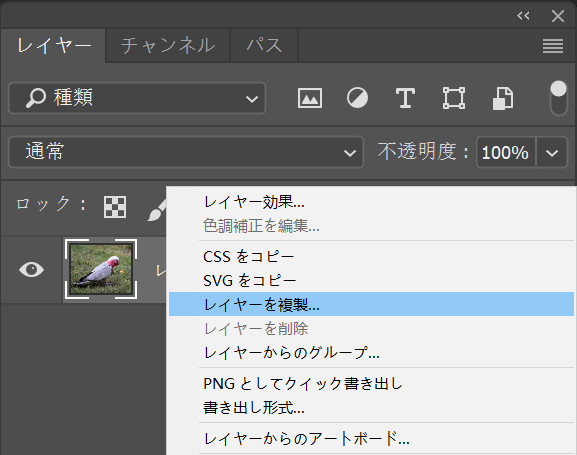Toggle the layer filtering switch

[558, 98]
